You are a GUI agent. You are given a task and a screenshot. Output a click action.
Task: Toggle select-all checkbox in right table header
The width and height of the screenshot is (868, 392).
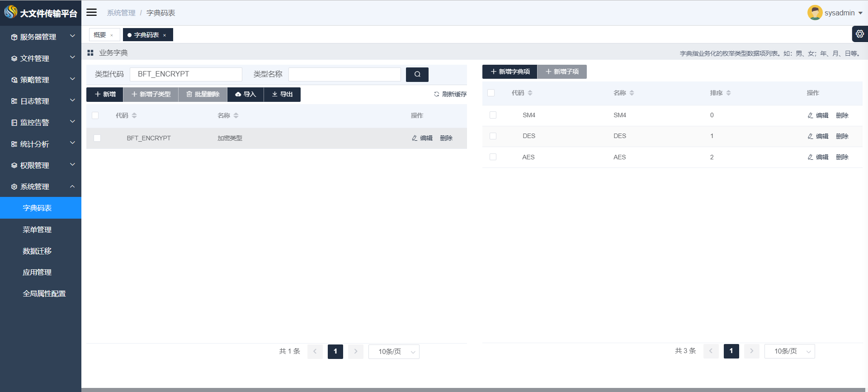(491, 93)
